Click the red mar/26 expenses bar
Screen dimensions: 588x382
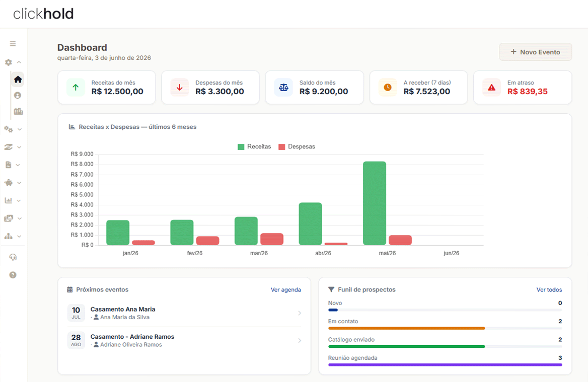point(272,239)
